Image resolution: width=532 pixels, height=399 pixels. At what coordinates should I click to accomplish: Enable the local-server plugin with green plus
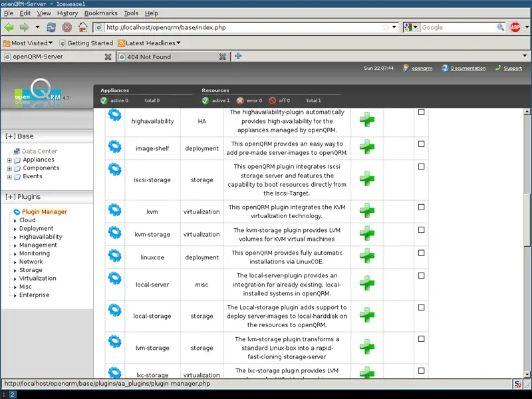coord(367,283)
